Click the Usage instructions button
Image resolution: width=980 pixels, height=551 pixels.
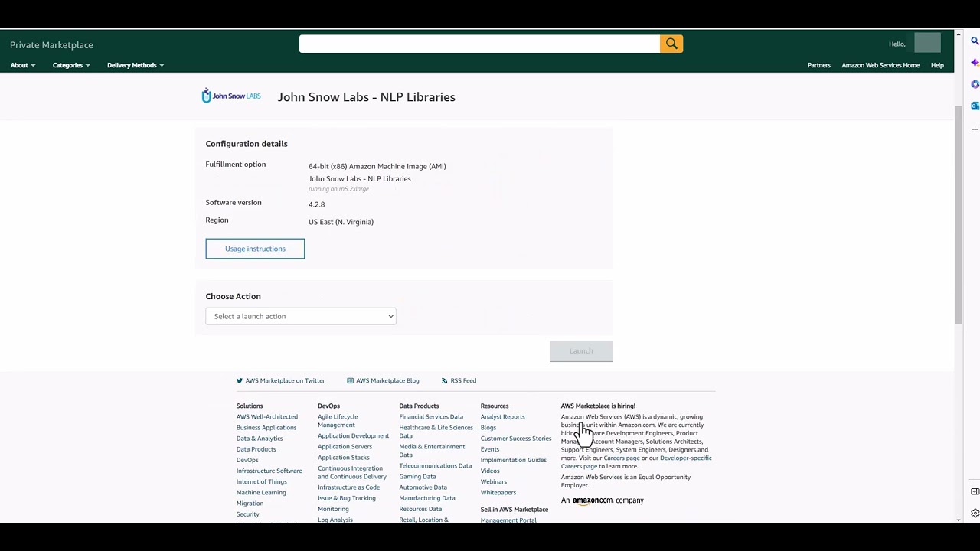(x=255, y=249)
